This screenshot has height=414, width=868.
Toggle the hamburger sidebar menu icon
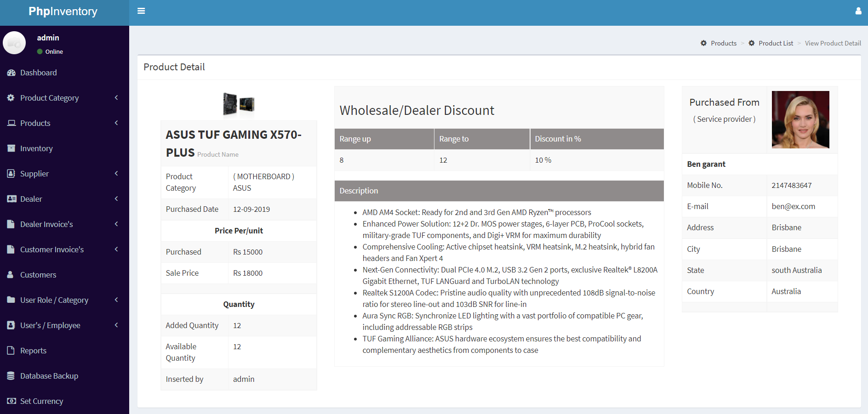[141, 11]
